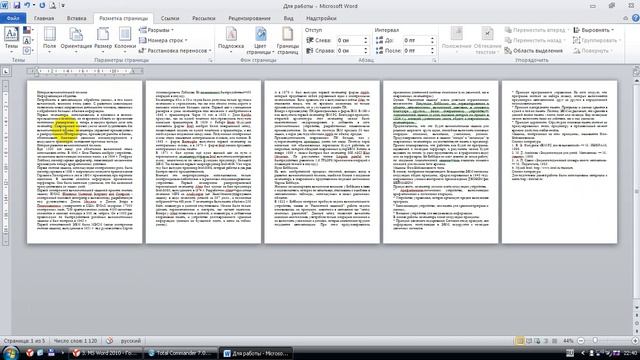
Task: Open the undo history dropdown arrow
Action: coord(34,6)
